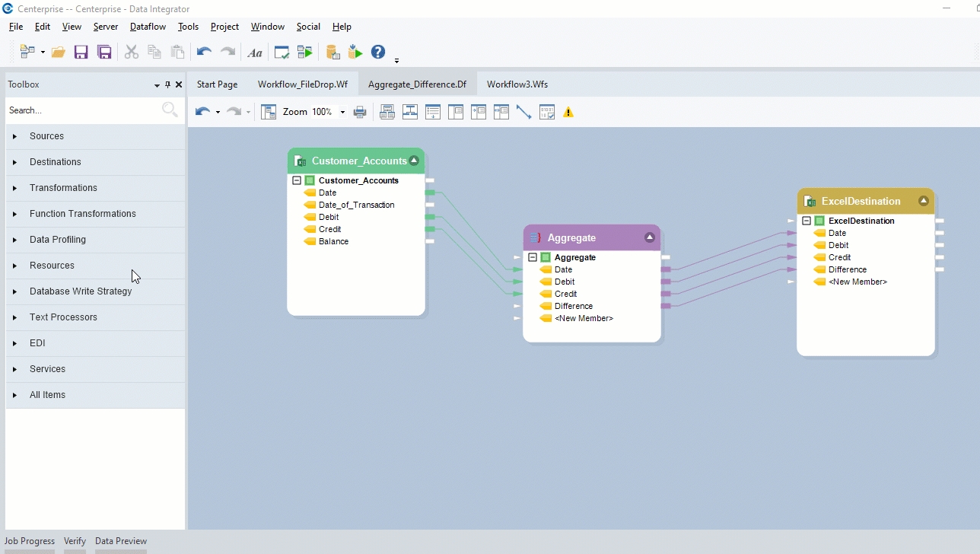Screen dimensions: 980x554
Task: Click the printer icon in dataflow toolbar
Action: (360, 113)
